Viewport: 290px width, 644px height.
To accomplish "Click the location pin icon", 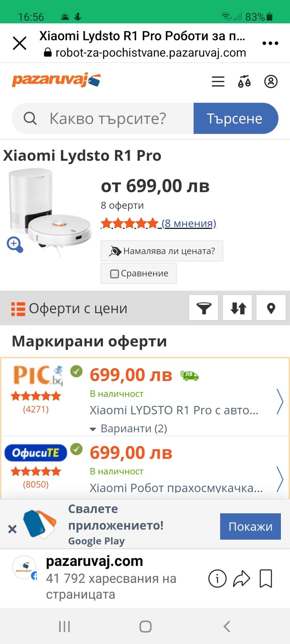I will (x=271, y=308).
